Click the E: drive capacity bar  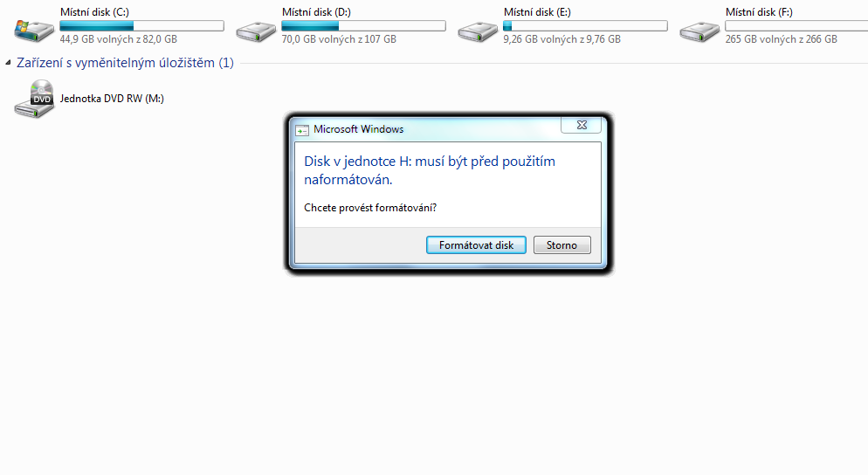[585, 26]
